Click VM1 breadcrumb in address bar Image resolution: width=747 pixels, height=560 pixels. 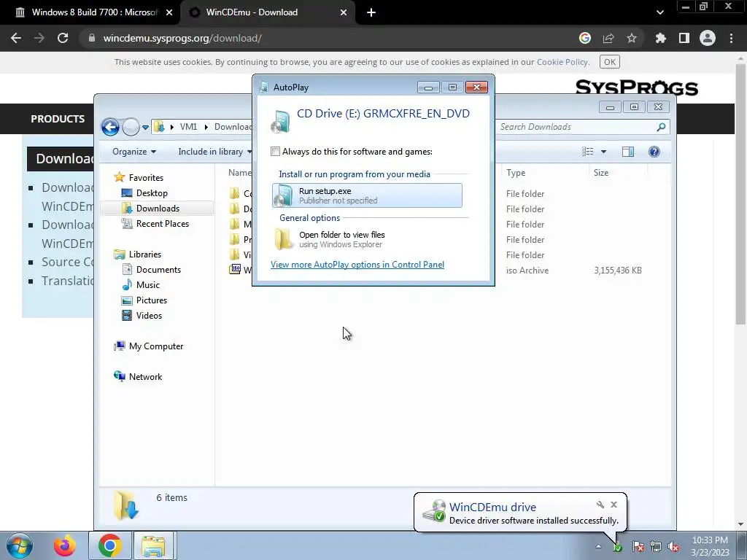(188, 127)
